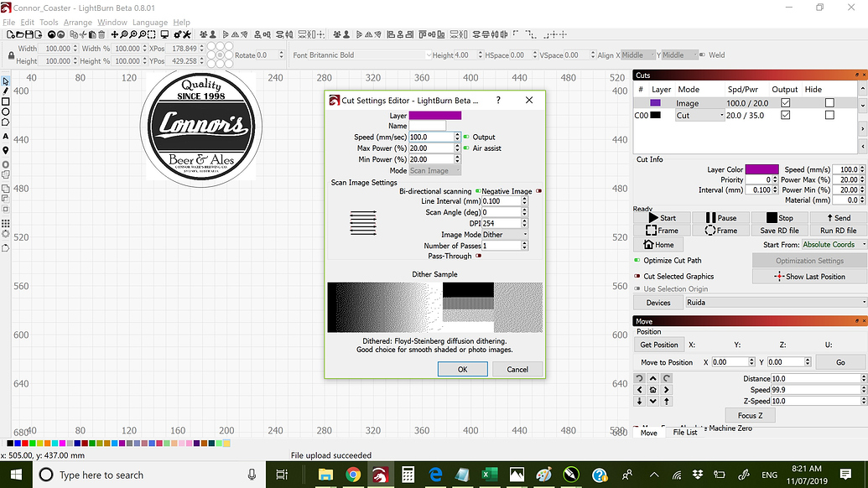Open the Language menu
Screen dimensions: 868x488
(x=150, y=22)
